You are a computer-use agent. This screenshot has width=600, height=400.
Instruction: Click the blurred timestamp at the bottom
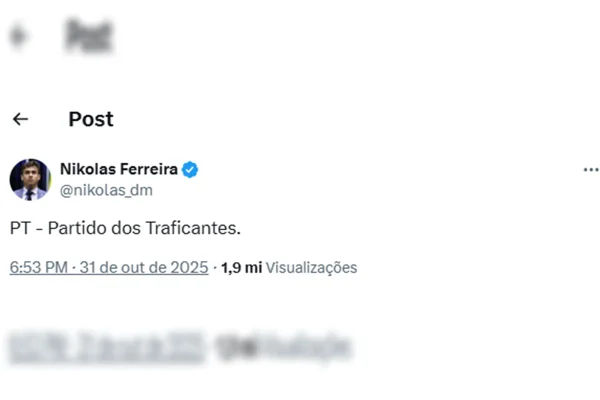tap(105, 348)
